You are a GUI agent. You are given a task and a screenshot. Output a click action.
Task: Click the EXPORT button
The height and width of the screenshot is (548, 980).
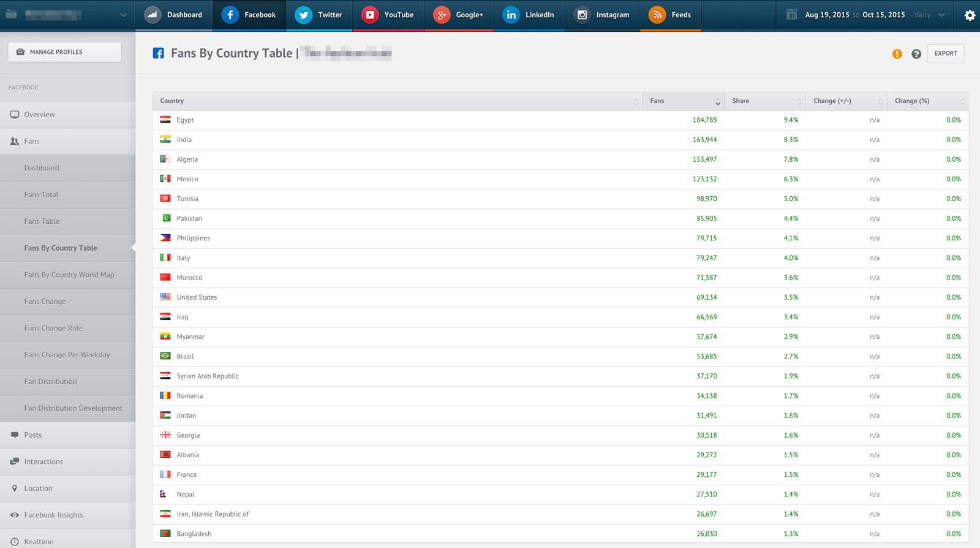(946, 53)
